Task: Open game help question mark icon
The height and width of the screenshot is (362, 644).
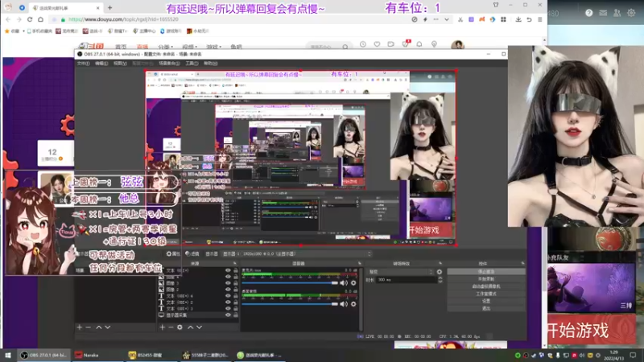Action: (x=589, y=13)
